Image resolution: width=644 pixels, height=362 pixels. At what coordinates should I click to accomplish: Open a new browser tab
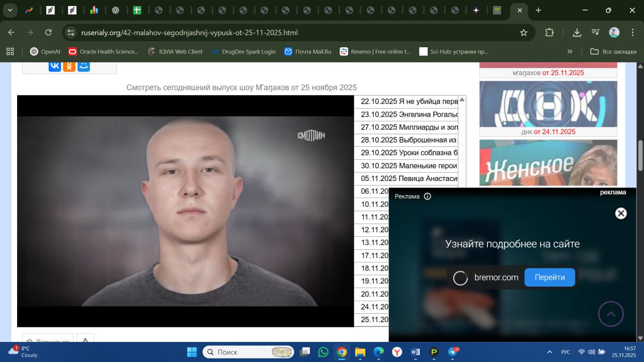(538, 10)
